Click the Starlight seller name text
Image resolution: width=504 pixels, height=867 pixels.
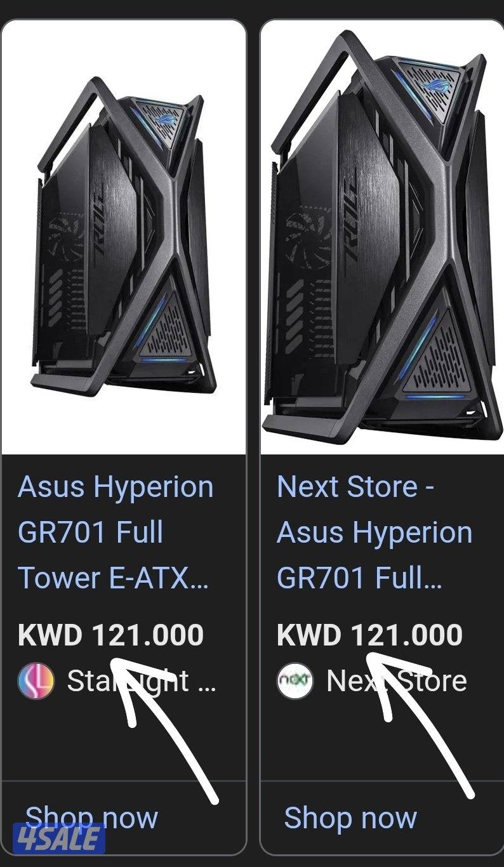[x=142, y=681]
